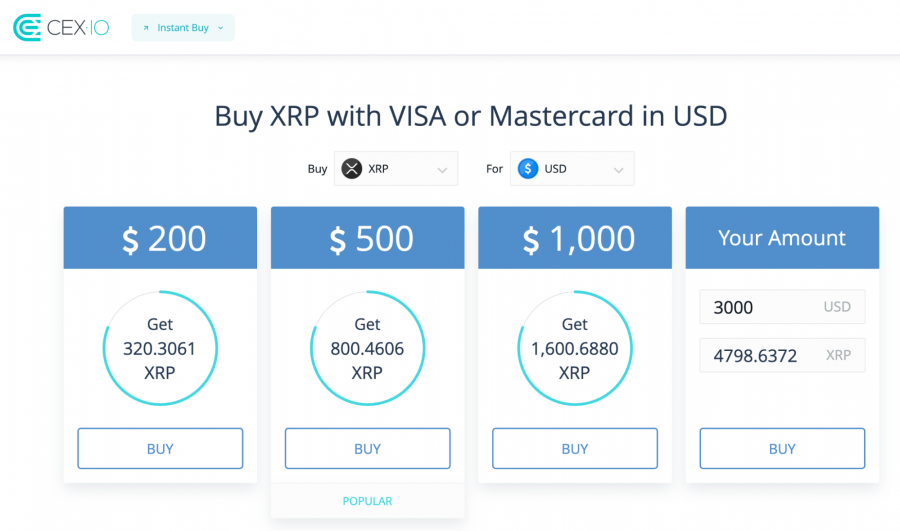
Task: Buy the $500 XRP package
Action: [367, 448]
